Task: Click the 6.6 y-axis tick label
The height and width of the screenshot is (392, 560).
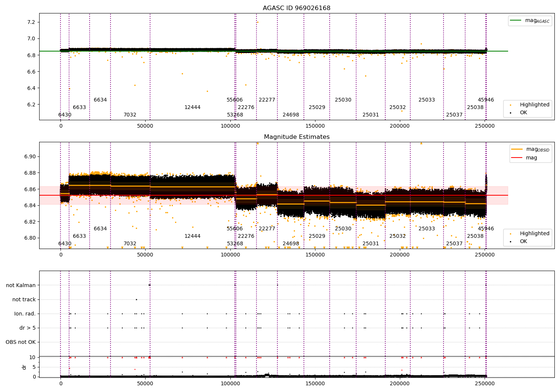Action: pos(31,72)
